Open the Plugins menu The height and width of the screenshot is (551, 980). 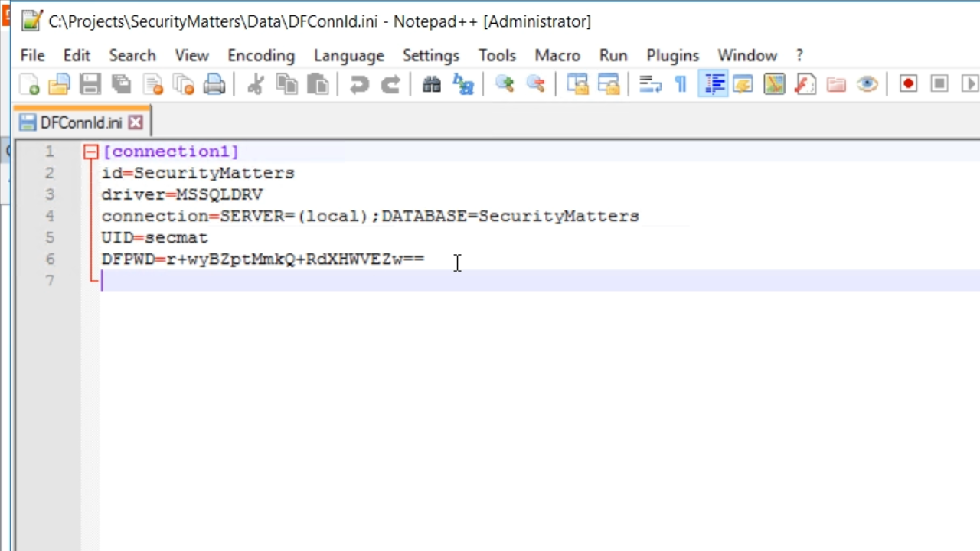coord(672,56)
